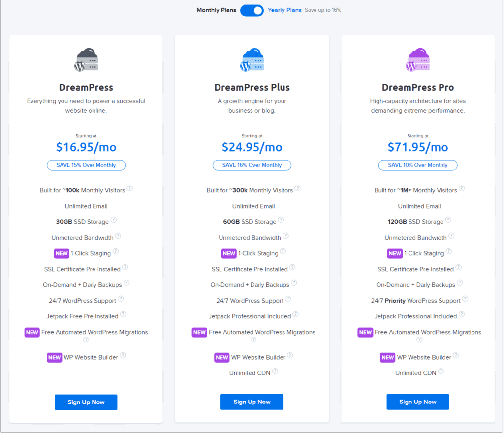Open 1-Click Staging help in DreamPress card

[x=116, y=251]
